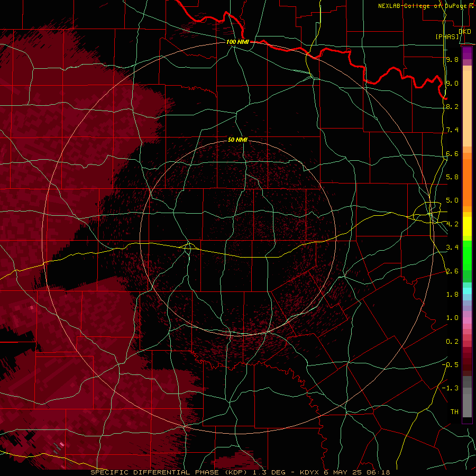Click the 100 NMI range ring label
This screenshot has height=476, width=476.
pyautogui.click(x=237, y=42)
